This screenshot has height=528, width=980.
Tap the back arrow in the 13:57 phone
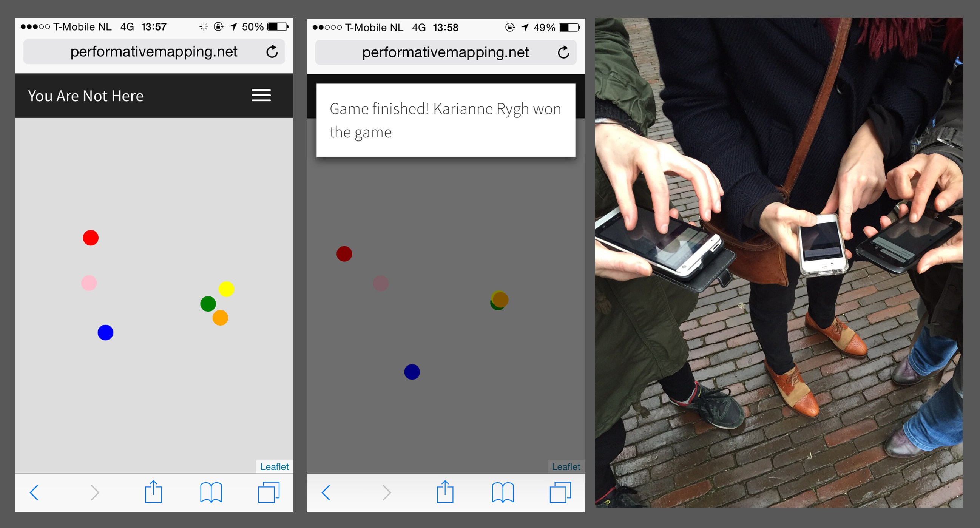tap(34, 492)
